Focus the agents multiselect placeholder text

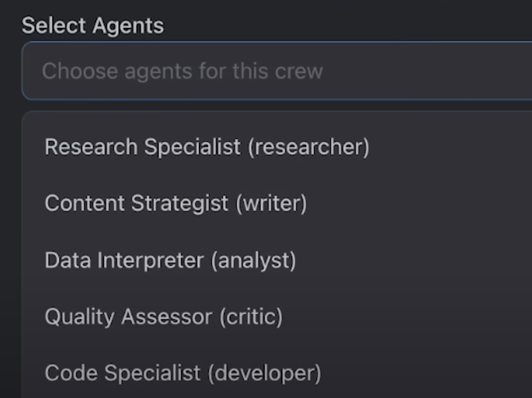[182, 71]
